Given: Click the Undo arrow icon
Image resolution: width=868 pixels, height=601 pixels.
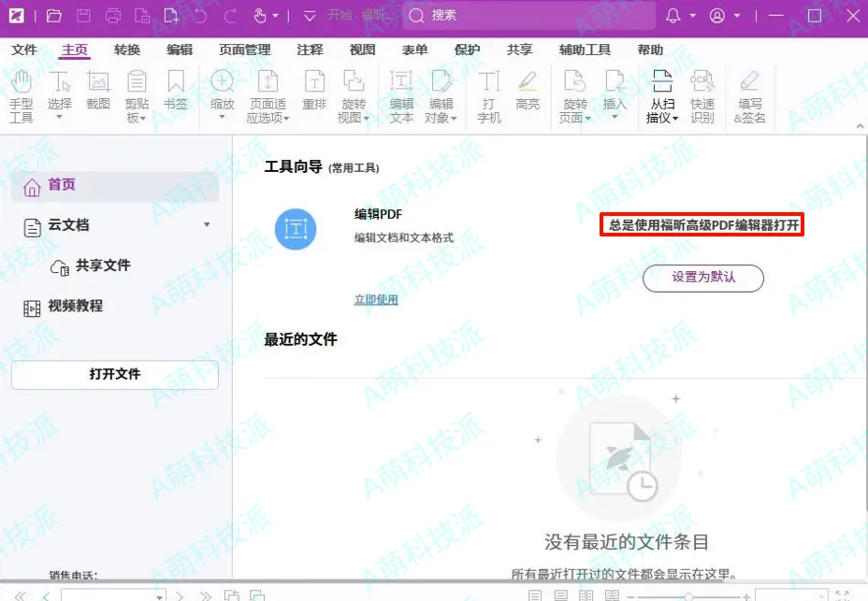Looking at the screenshot, I should [200, 16].
